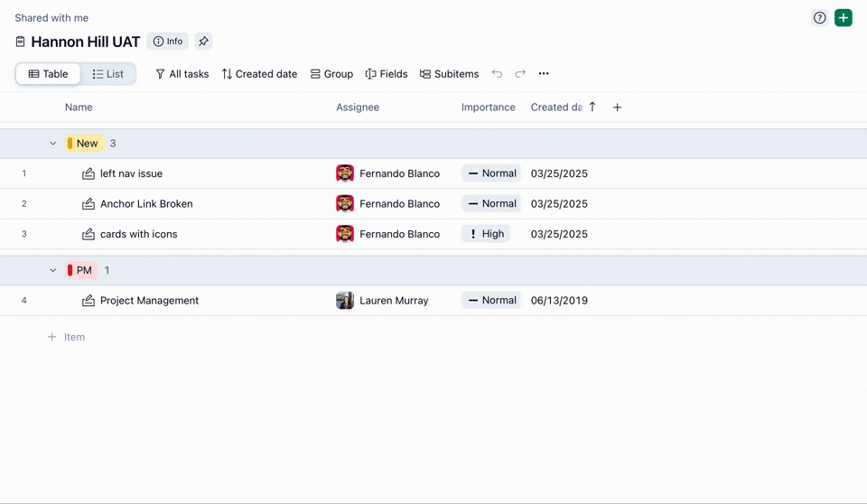Image resolution: width=867 pixels, height=504 pixels.
Task: Change Normal importance for Anchor Link Broken
Action: [491, 203]
